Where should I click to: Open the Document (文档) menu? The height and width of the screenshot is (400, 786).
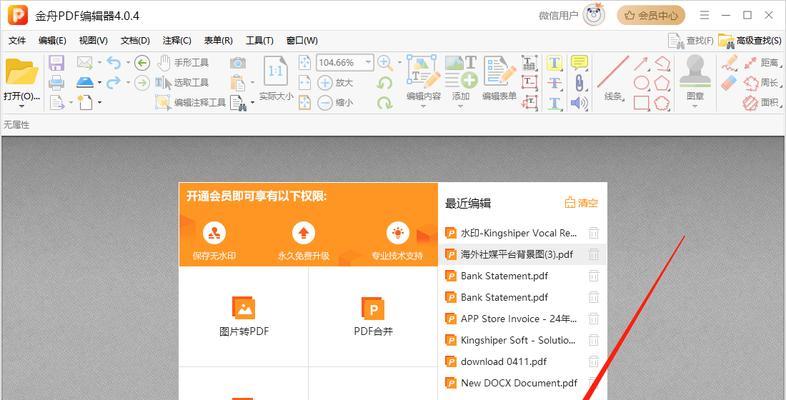(x=135, y=41)
